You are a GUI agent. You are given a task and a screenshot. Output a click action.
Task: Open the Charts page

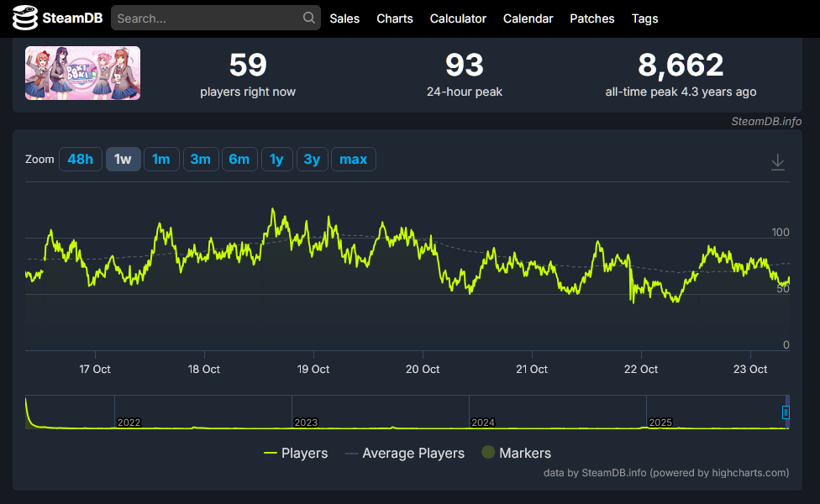click(395, 18)
